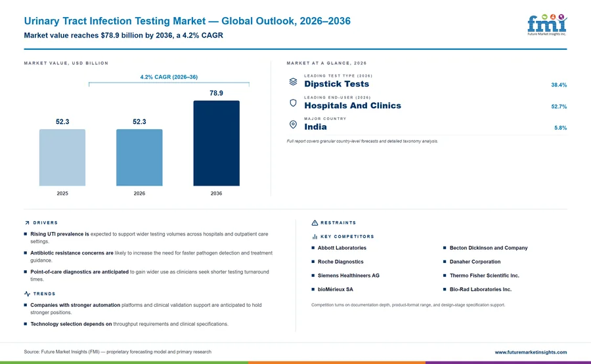Click Danaher Corporation in the competitors list
591x364 pixels.
475,262
